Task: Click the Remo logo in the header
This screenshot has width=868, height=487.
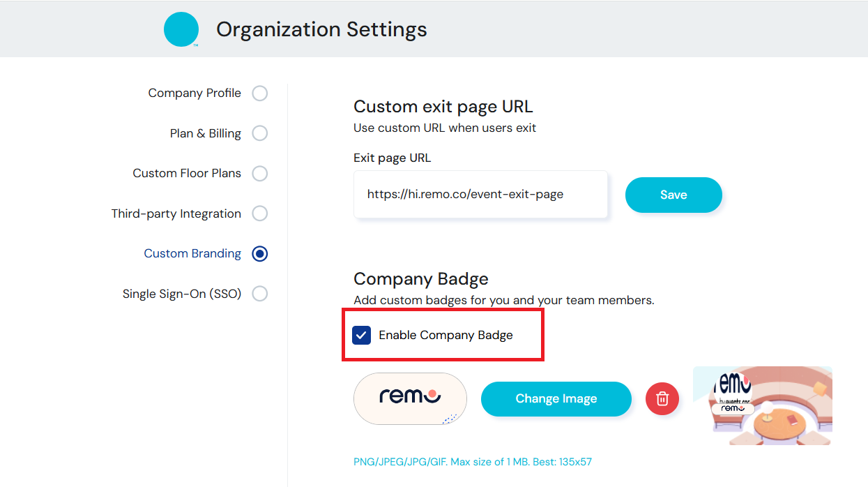Action: [x=181, y=29]
